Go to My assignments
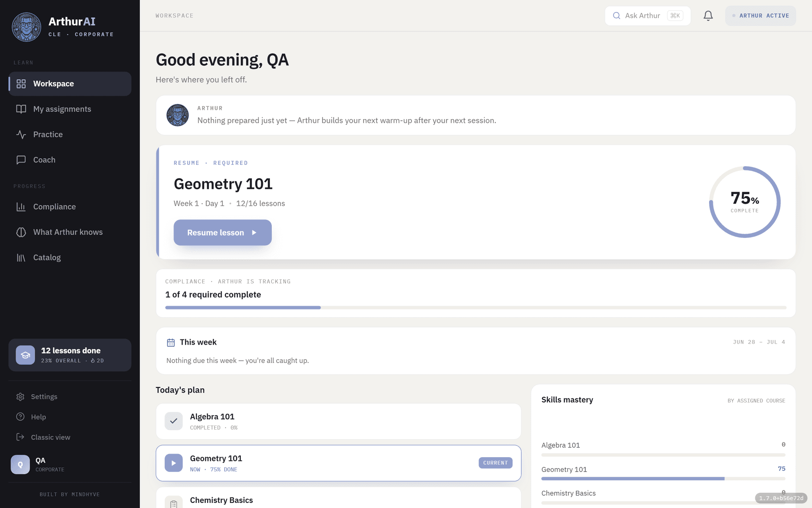Image resolution: width=812 pixels, height=508 pixels. (70, 109)
